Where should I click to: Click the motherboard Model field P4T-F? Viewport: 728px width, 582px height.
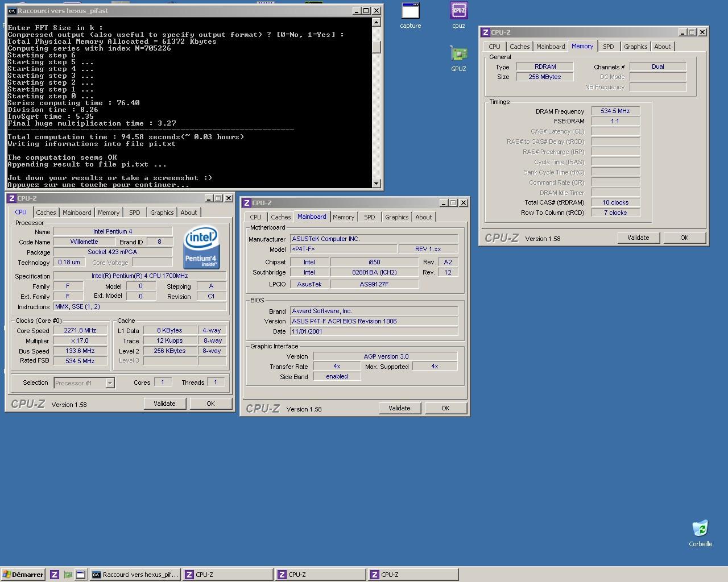pyautogui.click(x=344, y=249)
